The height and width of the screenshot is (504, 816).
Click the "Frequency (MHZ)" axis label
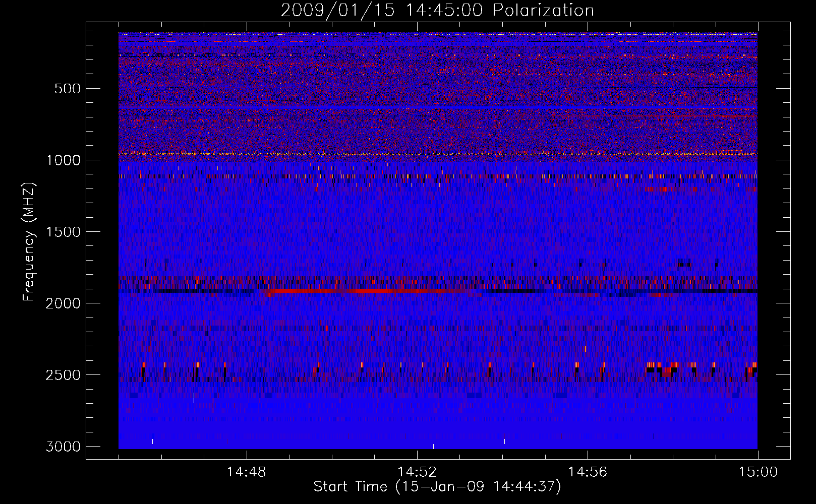pos(29,242)
